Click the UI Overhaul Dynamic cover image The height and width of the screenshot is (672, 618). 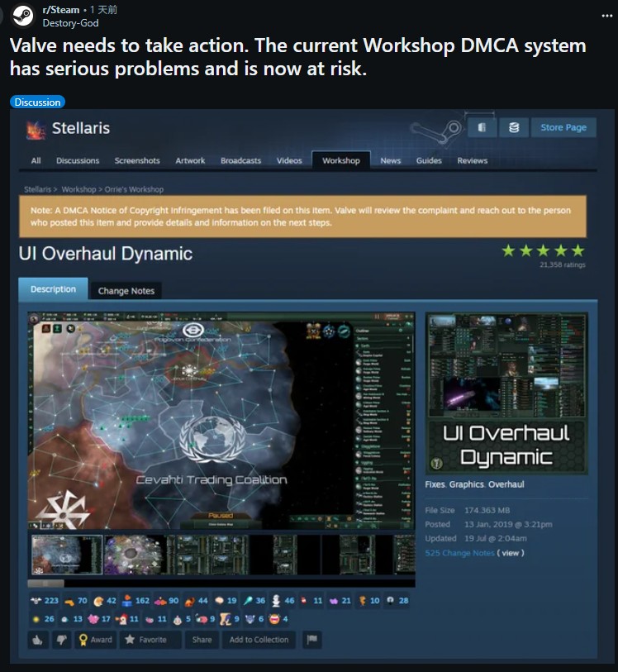[x=506, y=393]
